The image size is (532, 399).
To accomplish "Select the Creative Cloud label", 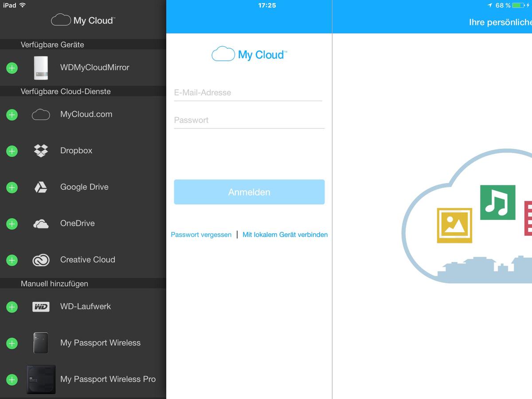I will pos(88,260).
